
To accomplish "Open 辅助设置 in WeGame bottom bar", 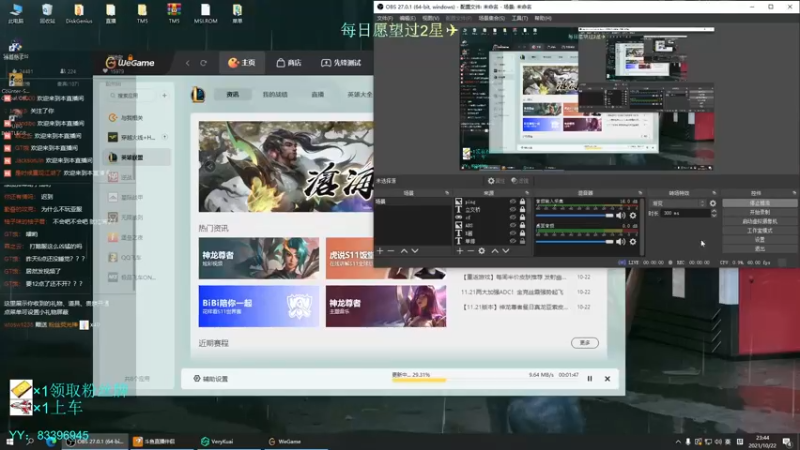I will (x=211, y=379).
